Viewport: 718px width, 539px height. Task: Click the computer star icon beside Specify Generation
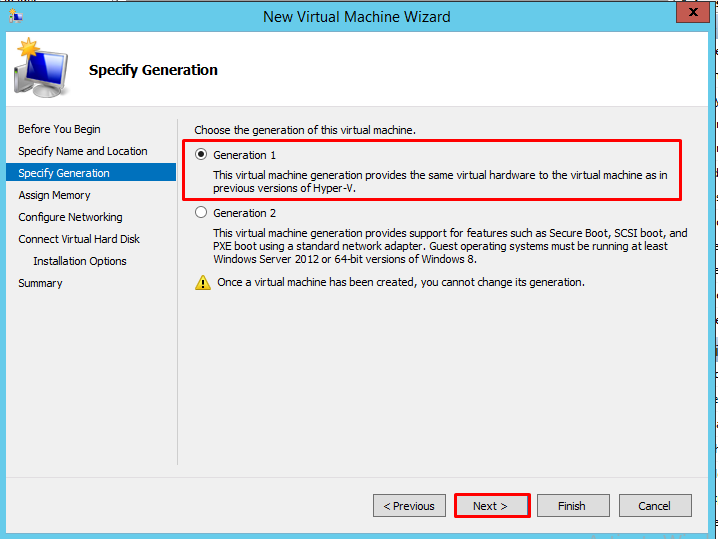click(42, 68)
